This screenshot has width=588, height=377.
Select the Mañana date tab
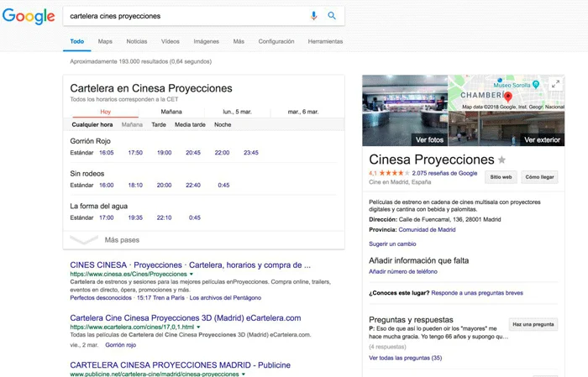[x=171, y=112]
